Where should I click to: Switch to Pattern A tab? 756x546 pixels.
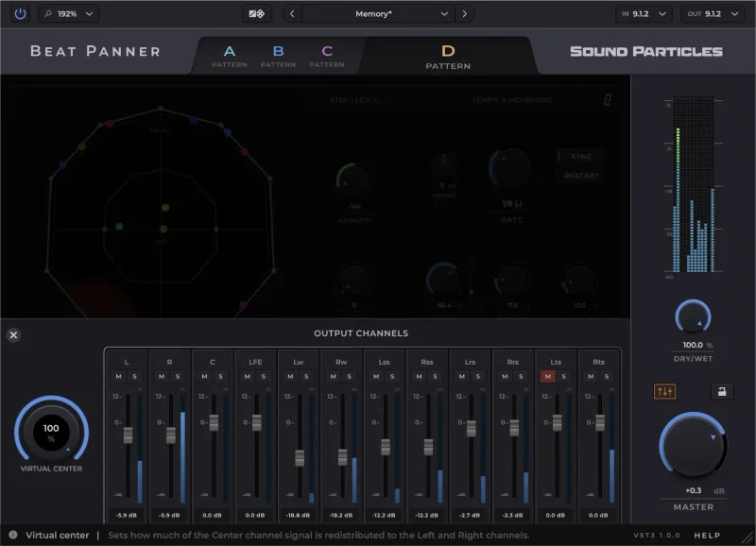pos(230,57)
